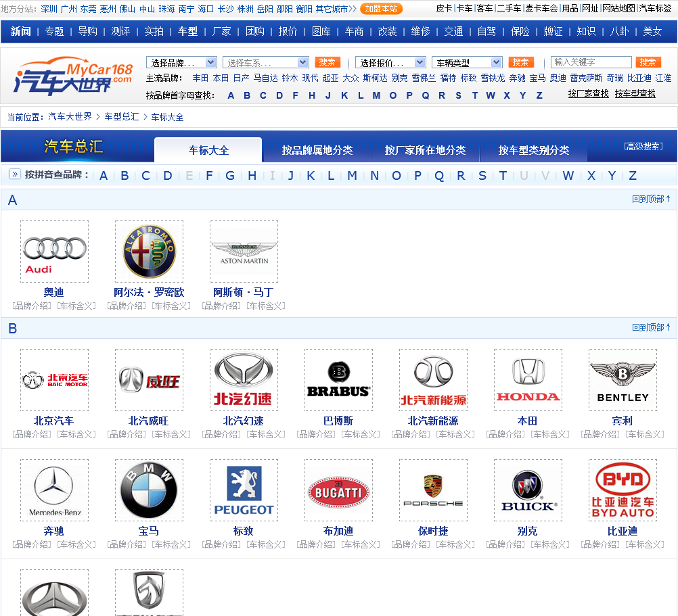678x616 pixels.
Task: Open the Aston Martin logo thumbnail
Action: pos(244,252)
